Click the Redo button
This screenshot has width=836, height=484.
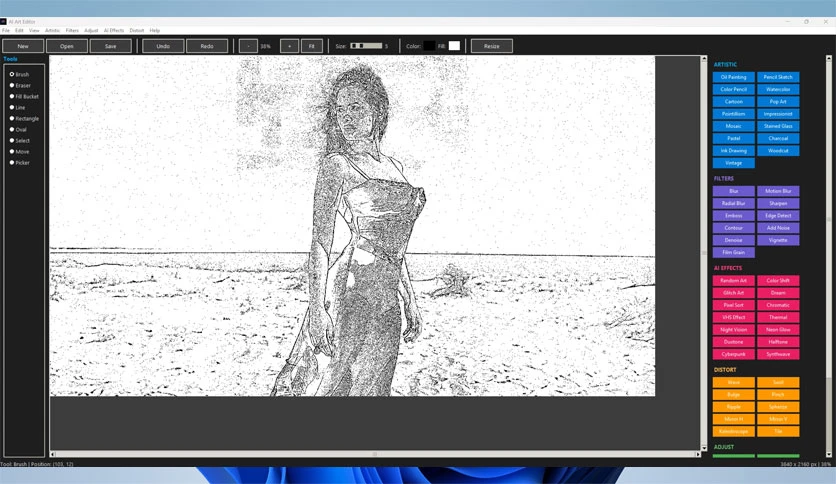207,46
